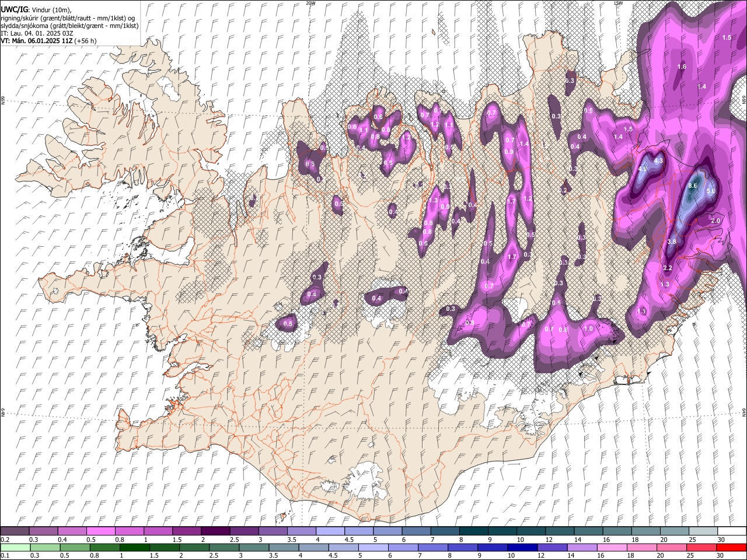Select the 'rigning/skúrir' legend description line
This screenshot has width=747, height=560.
coord(69,18)
